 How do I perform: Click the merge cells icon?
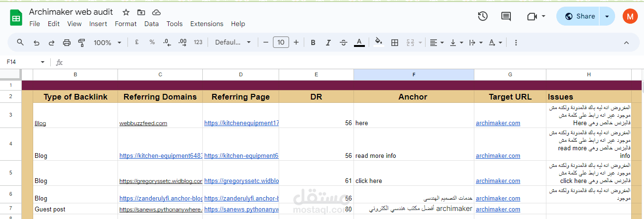tap(410, 42)
